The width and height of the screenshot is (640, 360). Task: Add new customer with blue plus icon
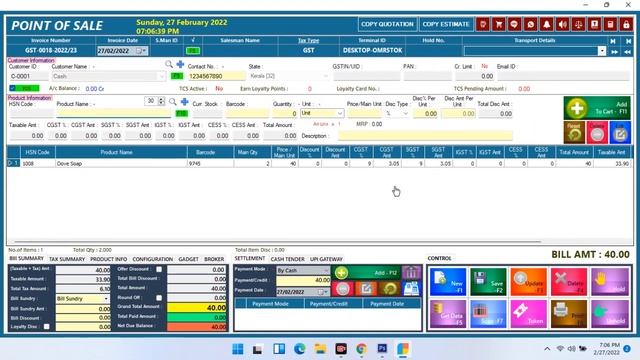pos(180,64)
